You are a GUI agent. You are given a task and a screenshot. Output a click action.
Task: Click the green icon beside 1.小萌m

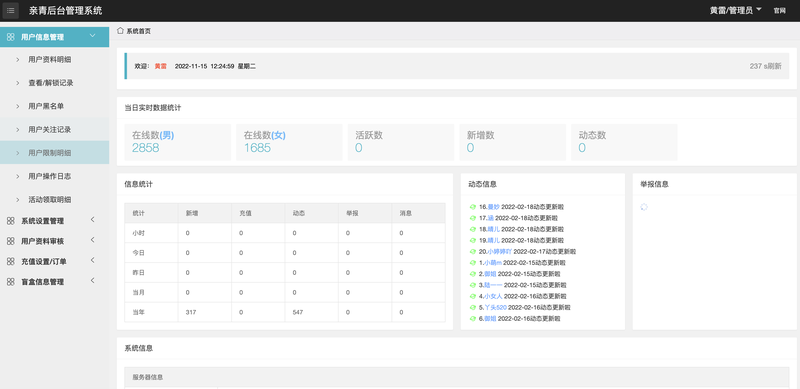473,263
